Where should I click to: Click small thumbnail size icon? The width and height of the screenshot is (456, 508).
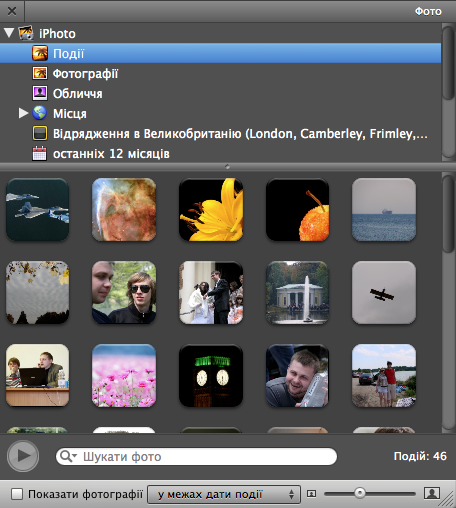click(x=311, y=494)
